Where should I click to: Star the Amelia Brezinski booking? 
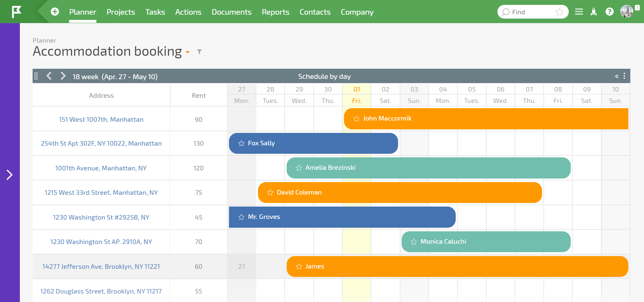pos(299,168)
